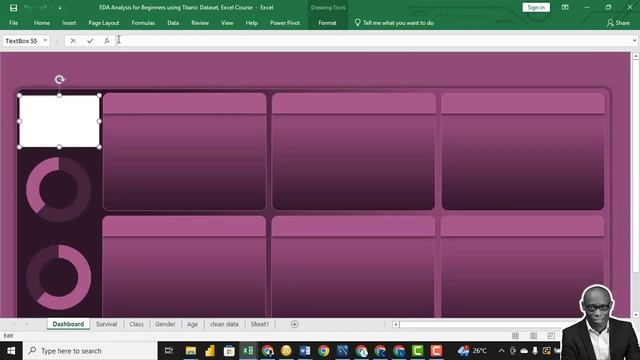Screen dimensions: 640x360
Task: Click the Save icon in the quick access toolbar
Action: point(13,8)
